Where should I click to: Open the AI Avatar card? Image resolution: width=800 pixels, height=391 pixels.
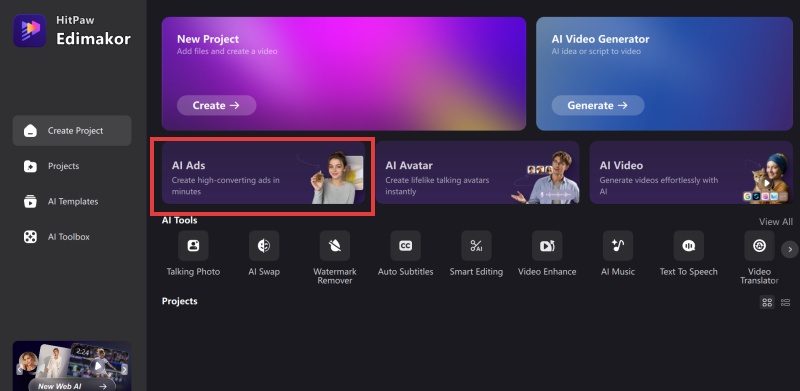(477, 173)
